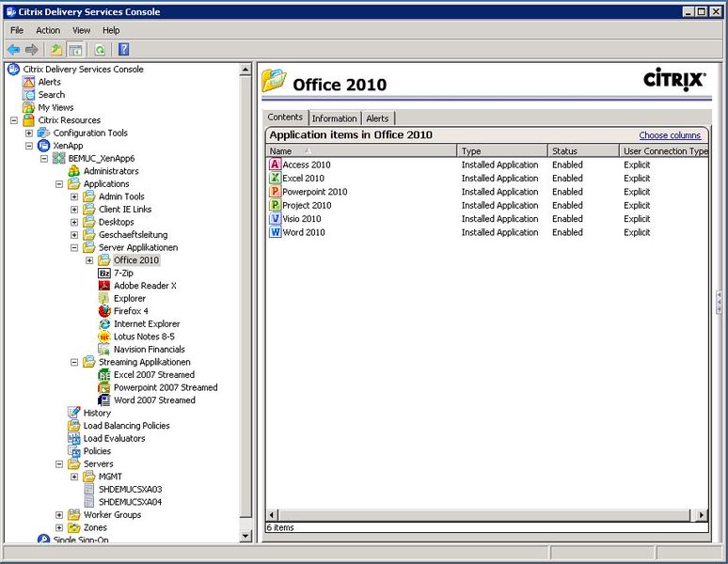Click the Choose columns link
This screenshot has height=564, width=728.
(670, 135)
